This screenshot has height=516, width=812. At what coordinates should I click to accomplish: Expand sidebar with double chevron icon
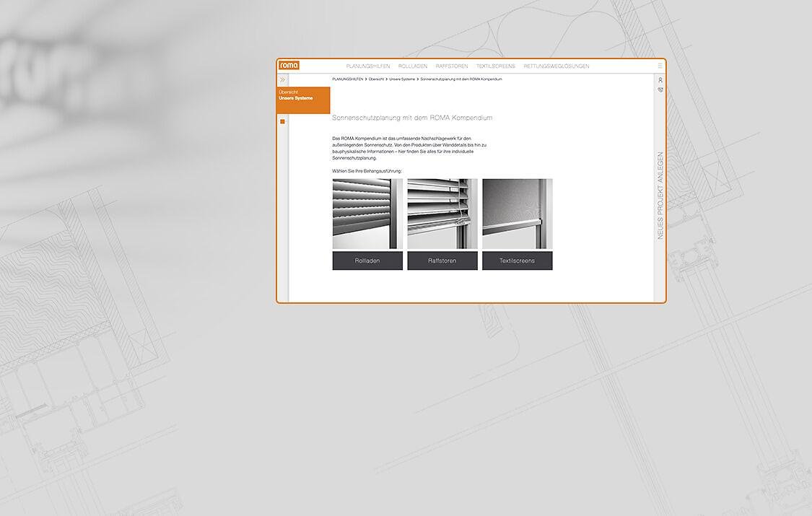(282, 79)
